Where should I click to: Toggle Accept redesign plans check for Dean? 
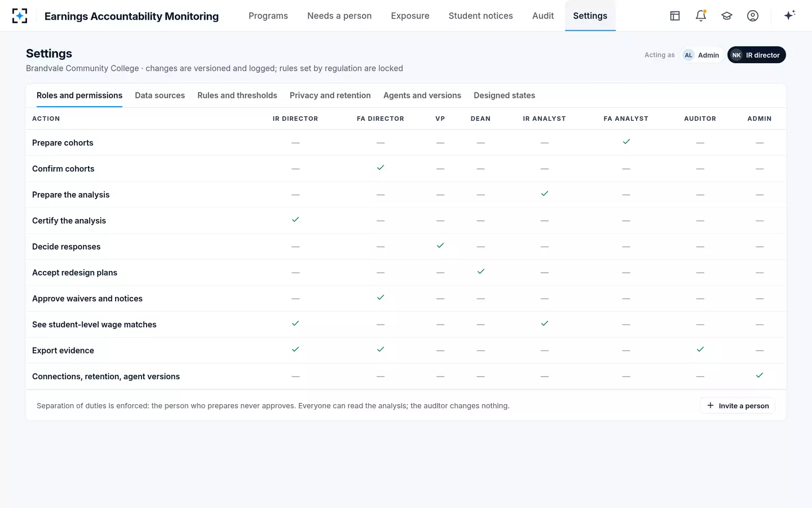pyautogui.click(x=480, y=271)
